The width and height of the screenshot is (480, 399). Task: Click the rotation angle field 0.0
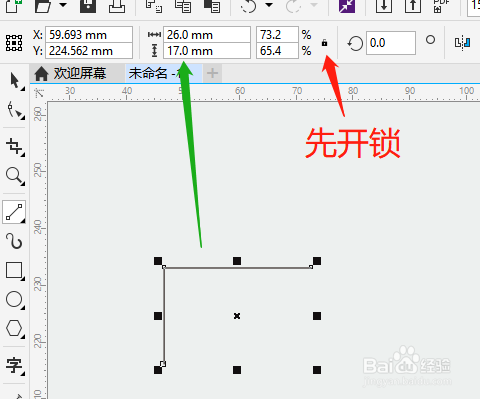pos(391,43)
